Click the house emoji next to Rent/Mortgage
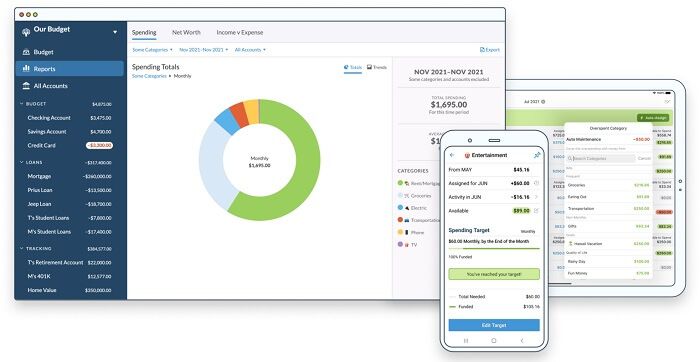Viewport: 700px width, 362px height. click(x=407, y=183)
